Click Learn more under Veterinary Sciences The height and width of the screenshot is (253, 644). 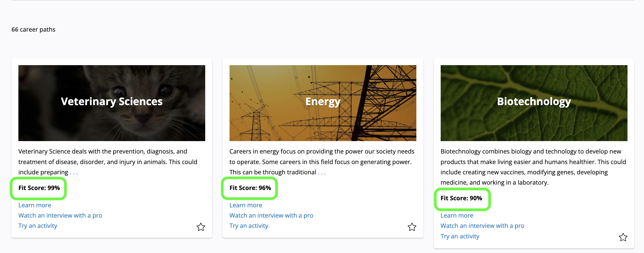(35, 205)
